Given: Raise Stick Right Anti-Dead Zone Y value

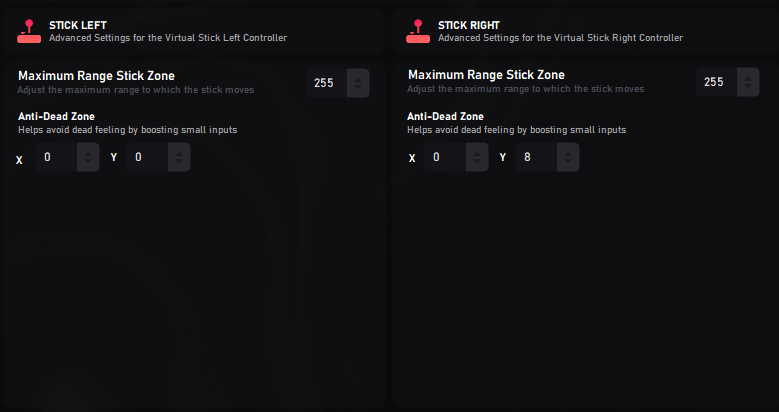Looking at the screenshot, I should point(567,152).
